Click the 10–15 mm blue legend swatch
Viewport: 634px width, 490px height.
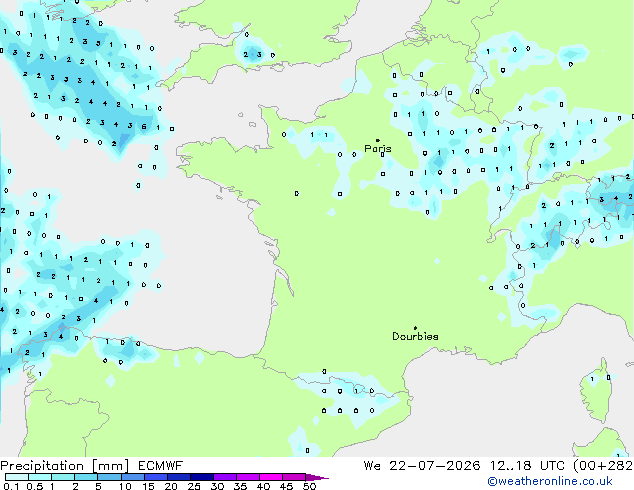click(x=133, y=477)
